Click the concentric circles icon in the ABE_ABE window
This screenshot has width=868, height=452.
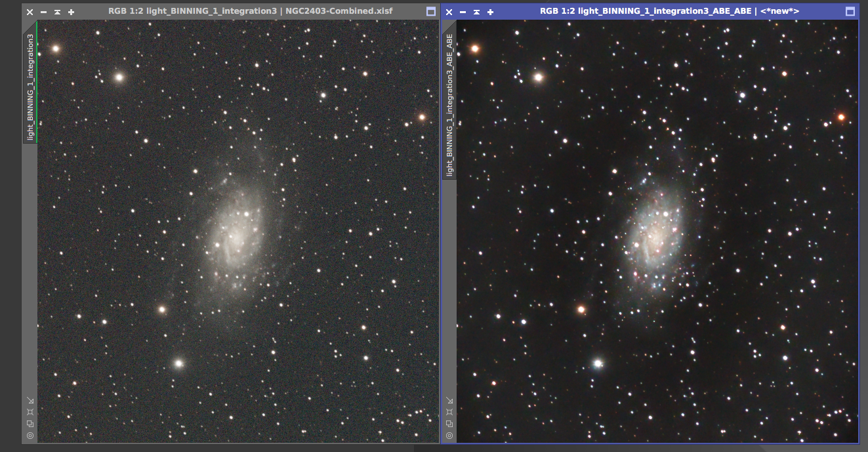[x=449, y=436]
